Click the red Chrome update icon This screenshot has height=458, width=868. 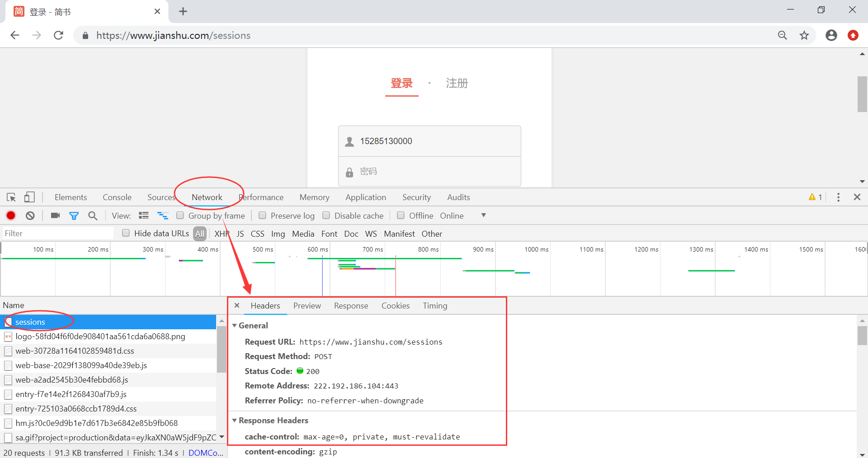pyautogui.click(x=853, y=35)
